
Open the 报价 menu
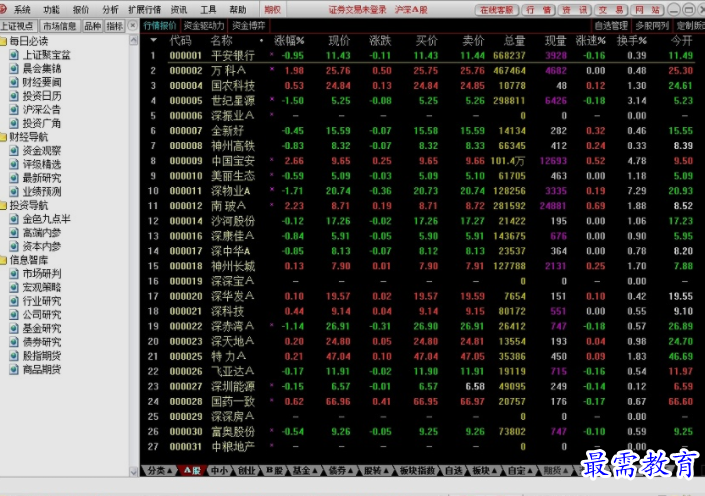click(x=81, y=9)
